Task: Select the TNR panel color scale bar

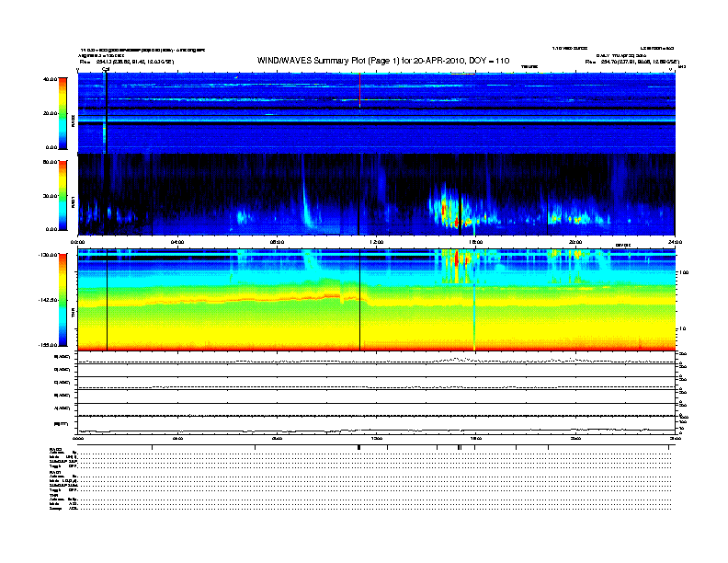Action: pos(63,300)
